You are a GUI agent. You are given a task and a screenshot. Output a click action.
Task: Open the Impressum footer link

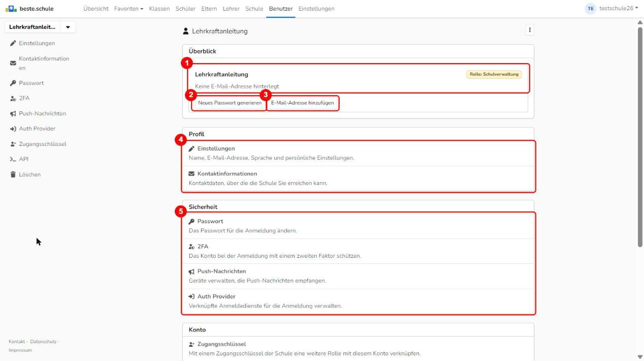[x=20, y=350]
